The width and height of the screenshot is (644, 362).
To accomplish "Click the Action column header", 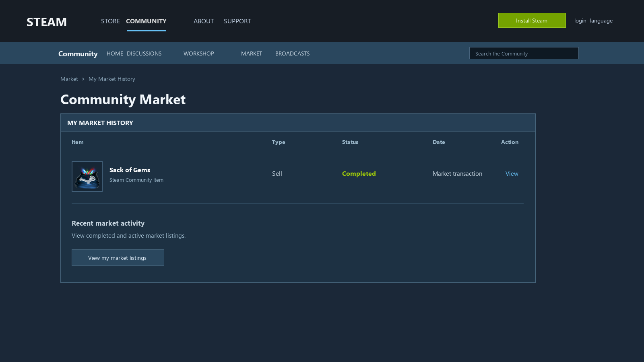I will click(510, 142).
